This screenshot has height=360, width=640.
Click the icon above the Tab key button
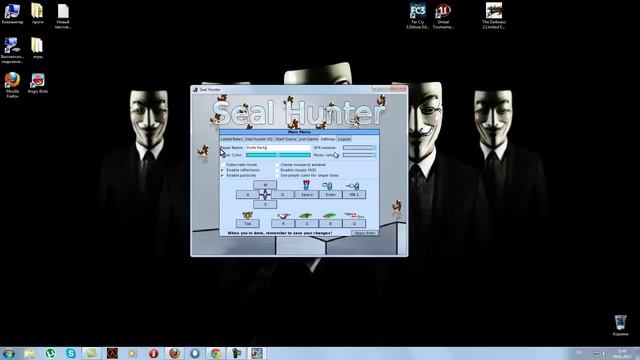pos(247,215)
